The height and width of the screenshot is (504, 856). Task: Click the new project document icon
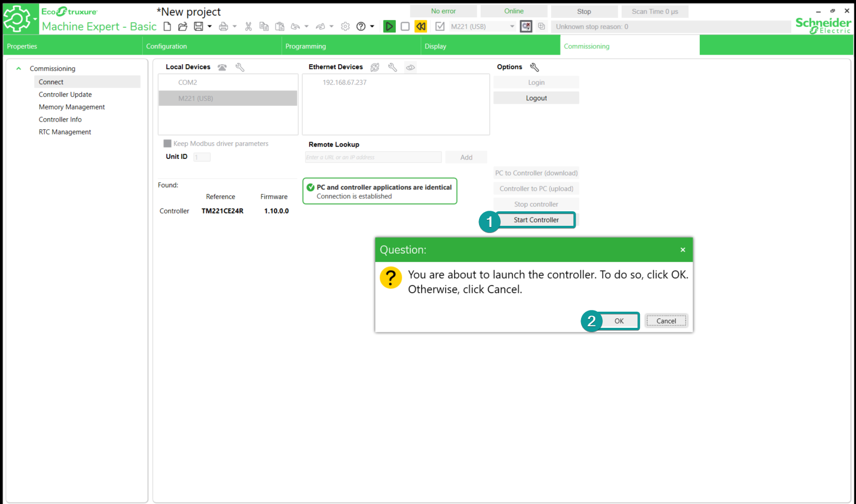[167, 26]
